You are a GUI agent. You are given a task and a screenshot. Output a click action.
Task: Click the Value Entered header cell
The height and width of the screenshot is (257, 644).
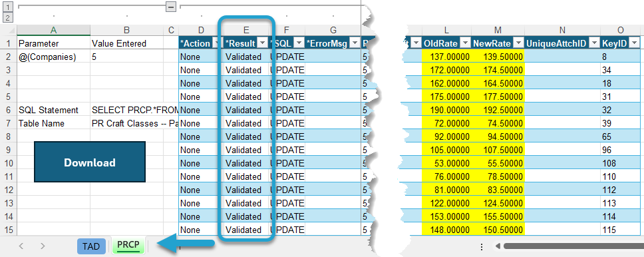[126, 43]
